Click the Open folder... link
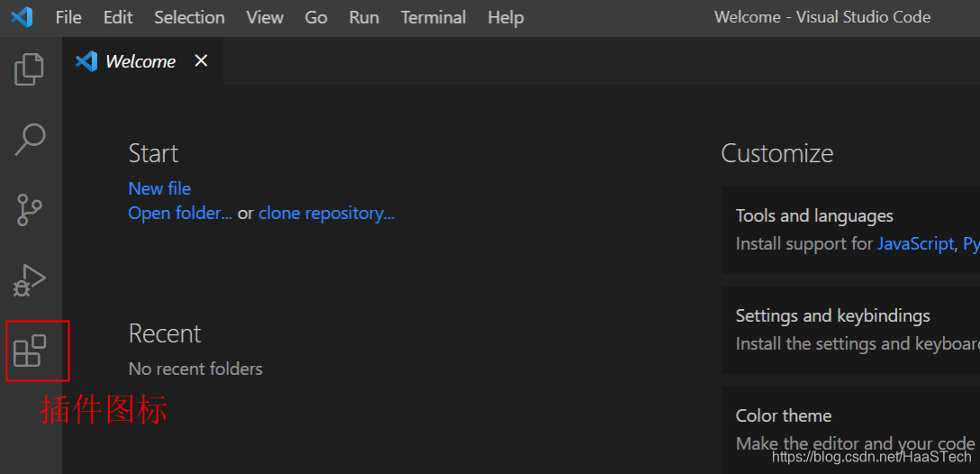Image resolution: width=980 pixels, height=474 pixels. pyautogui.click(x=180, y=214)
